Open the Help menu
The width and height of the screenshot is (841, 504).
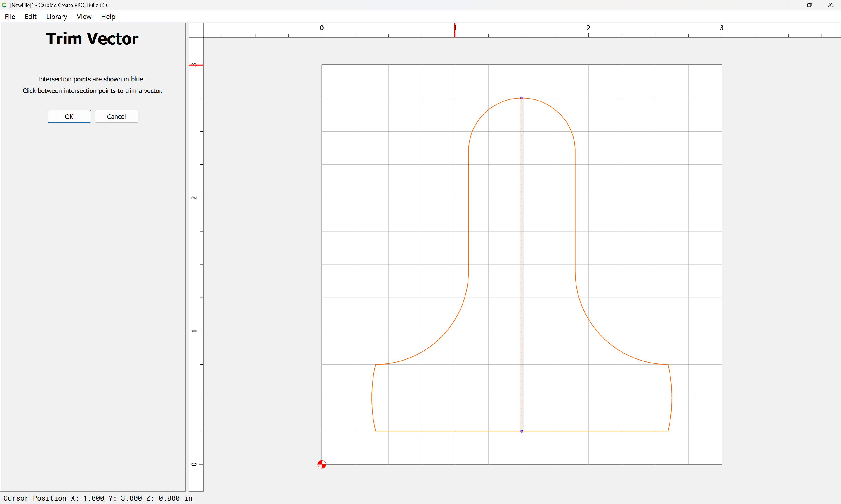click(x=108, y=17)
